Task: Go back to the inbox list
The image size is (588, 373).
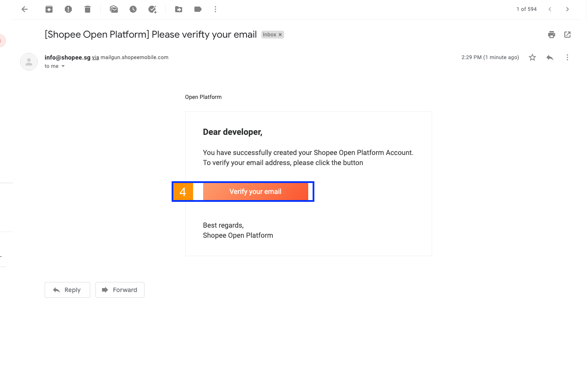Action: pyautogui.click(x=25, y=9)
